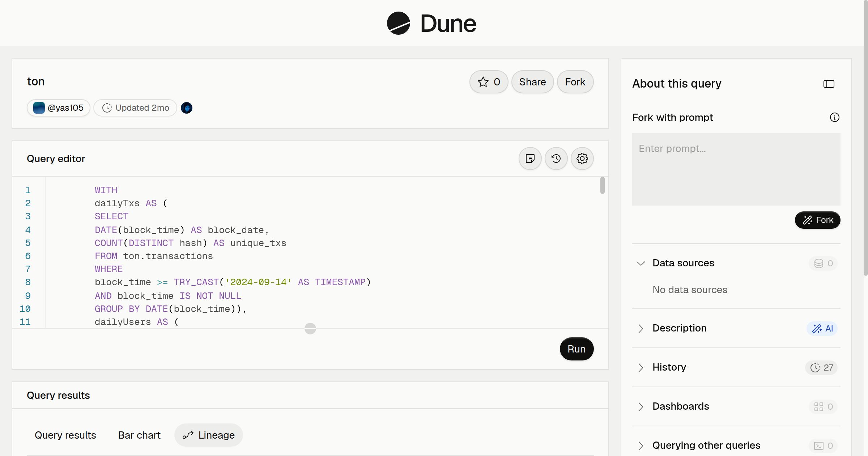The width and height of the screenshot is (868, 456).
Task: Fork the query from header button
Action: pyautogui.click(x=575, y=82)
